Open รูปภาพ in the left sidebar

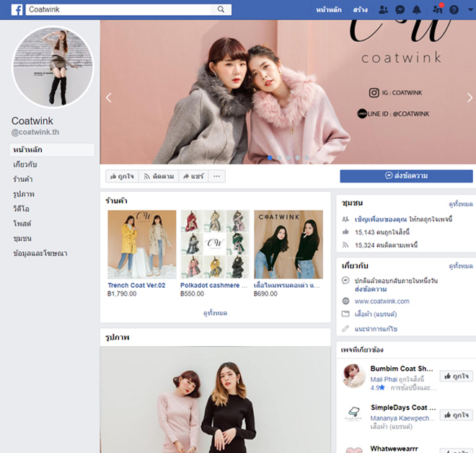point(24,194)
